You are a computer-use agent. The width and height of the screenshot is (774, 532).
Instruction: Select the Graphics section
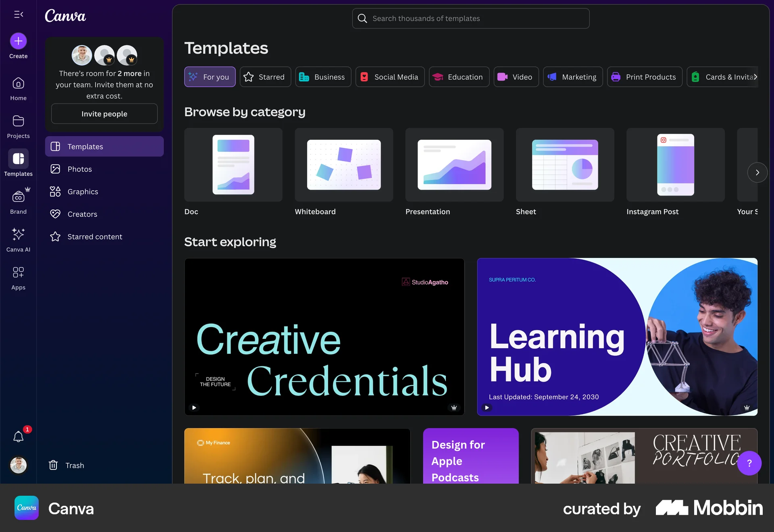[83, 191]
